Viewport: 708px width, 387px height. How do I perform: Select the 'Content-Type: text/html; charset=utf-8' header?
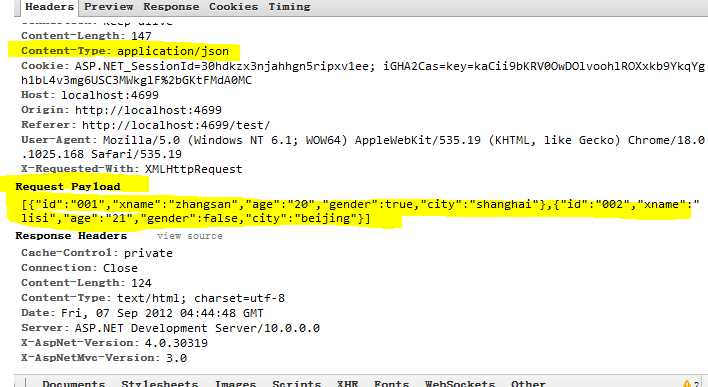point(153,298)
